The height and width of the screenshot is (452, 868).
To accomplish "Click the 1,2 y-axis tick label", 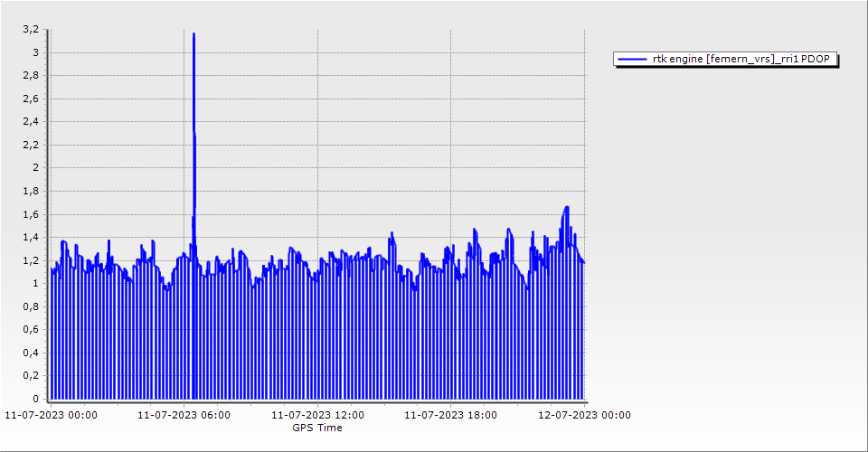I will click(32, 260).
